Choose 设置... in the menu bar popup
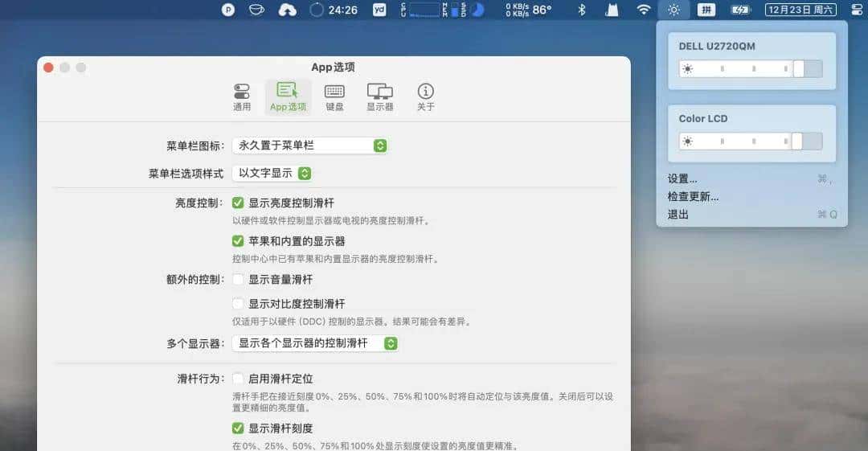 pyautogui.click(x=682, y=179)
